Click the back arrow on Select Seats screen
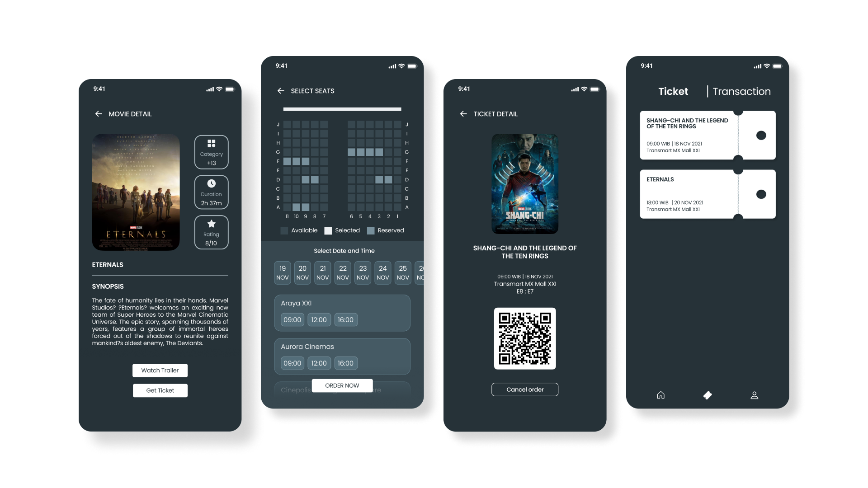 tap(281, 90)
